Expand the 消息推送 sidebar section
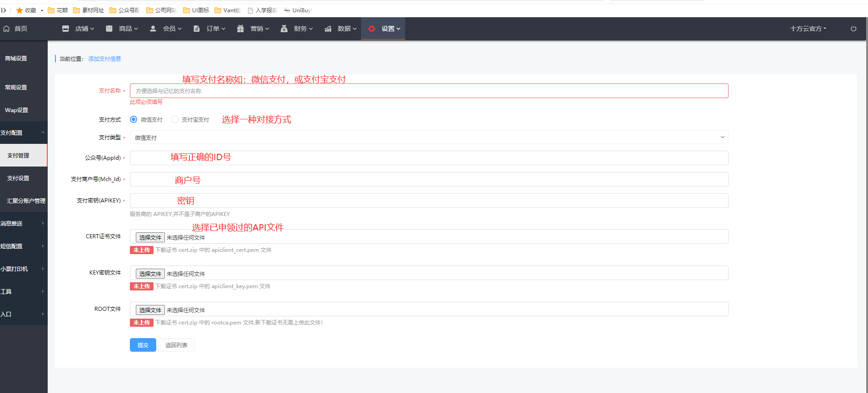This screenshot has width=868, height=393. 24,223
